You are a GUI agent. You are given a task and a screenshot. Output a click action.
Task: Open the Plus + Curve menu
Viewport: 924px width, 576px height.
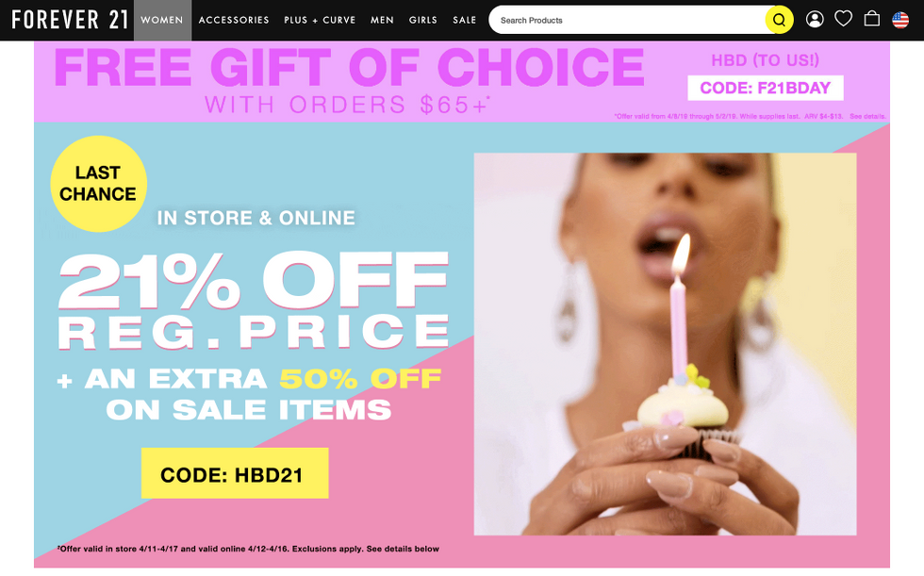[320, 20]
